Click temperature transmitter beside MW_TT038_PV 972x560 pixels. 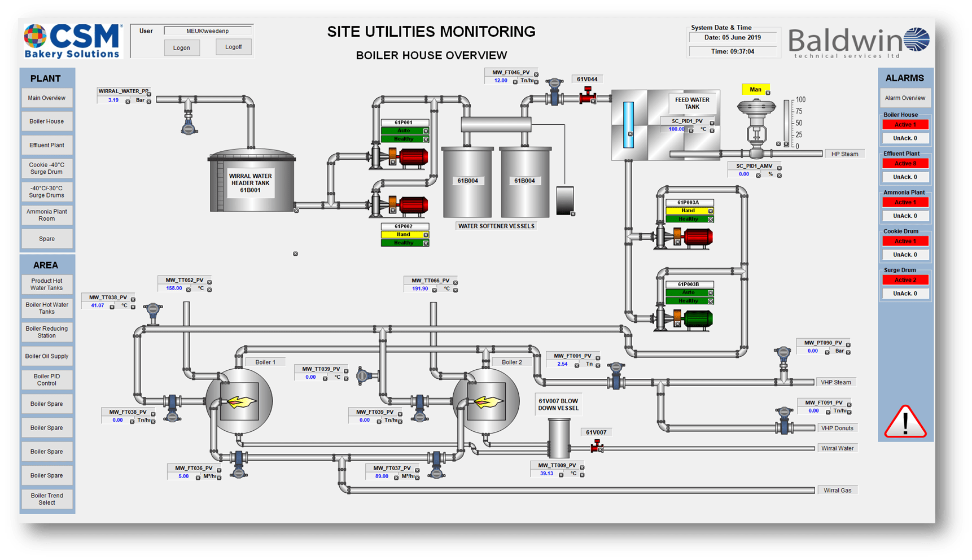(x=153, y=312)
